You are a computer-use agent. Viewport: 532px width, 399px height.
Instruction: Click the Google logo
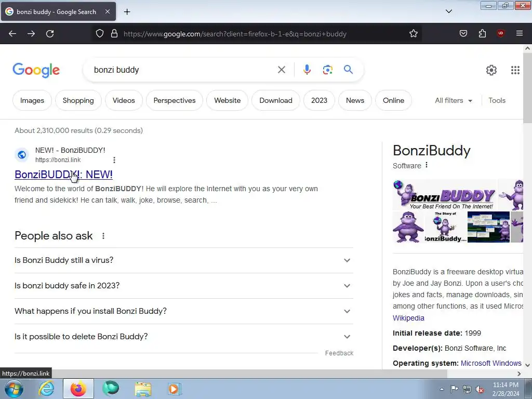36,70
